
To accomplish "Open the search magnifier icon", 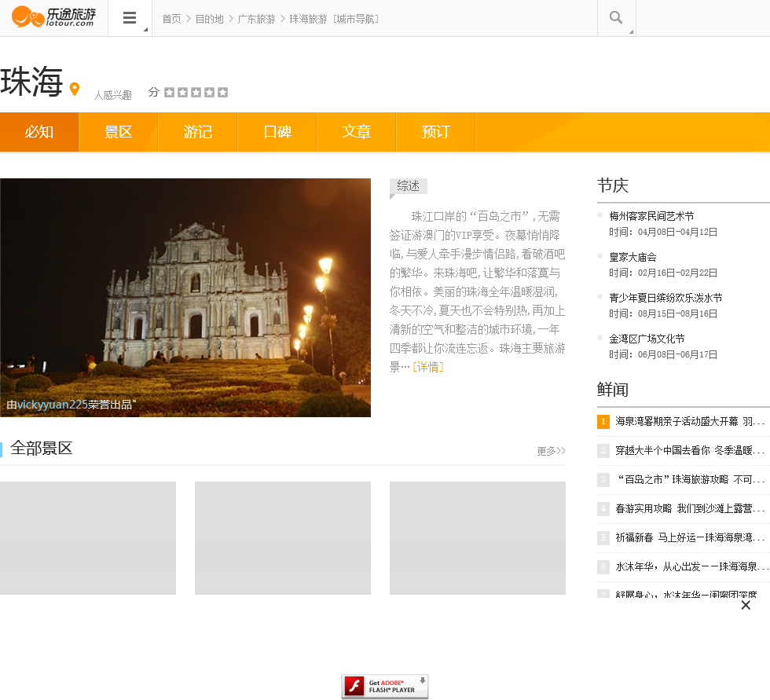I will 616,17.
